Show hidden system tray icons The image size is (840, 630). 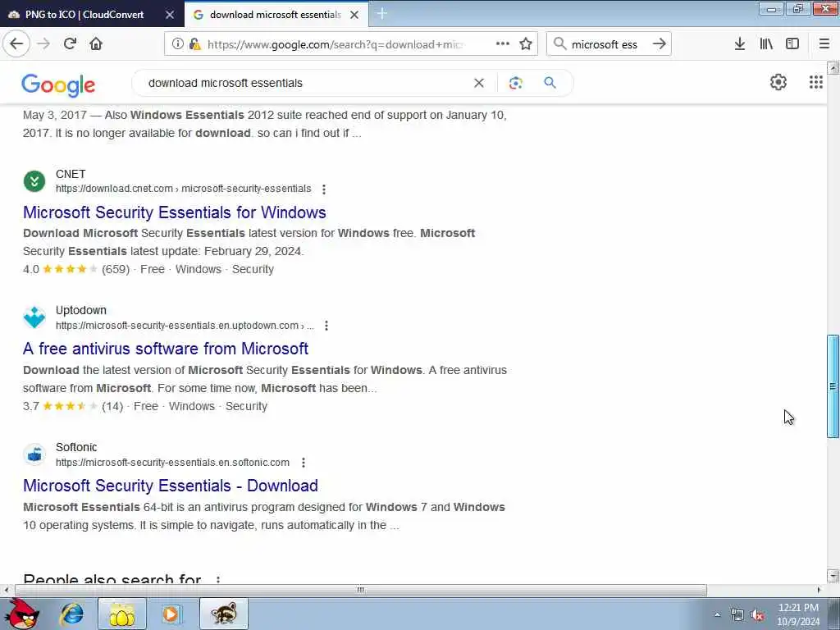[717, 614]
